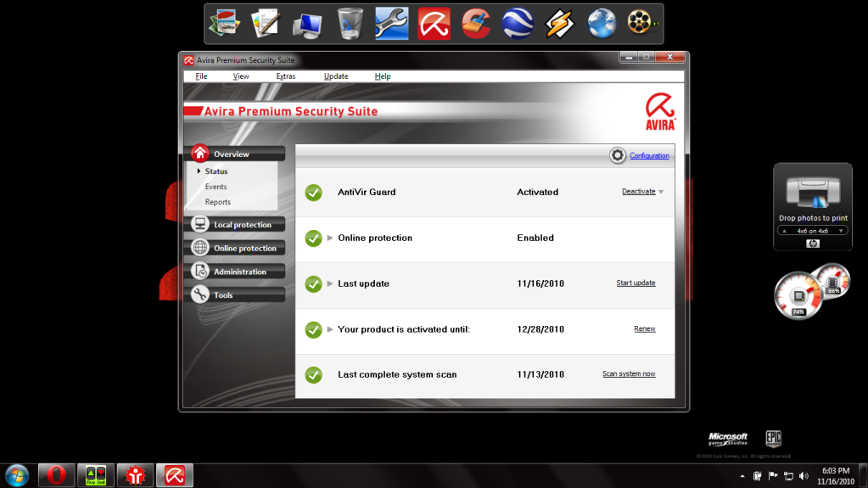Click the Deactivate link
Image resolution: width=868 pixels, height=488 pixels.
[x=638, y=192]
